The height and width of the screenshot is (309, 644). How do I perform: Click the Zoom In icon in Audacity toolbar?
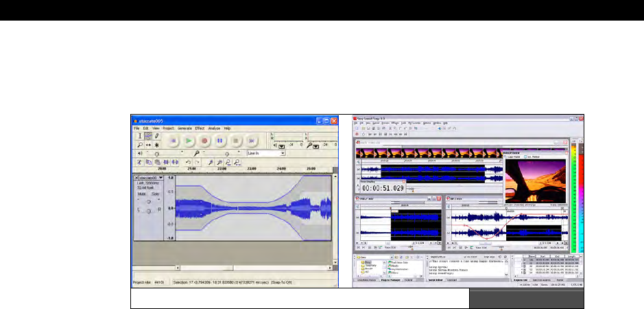[211, 163]
